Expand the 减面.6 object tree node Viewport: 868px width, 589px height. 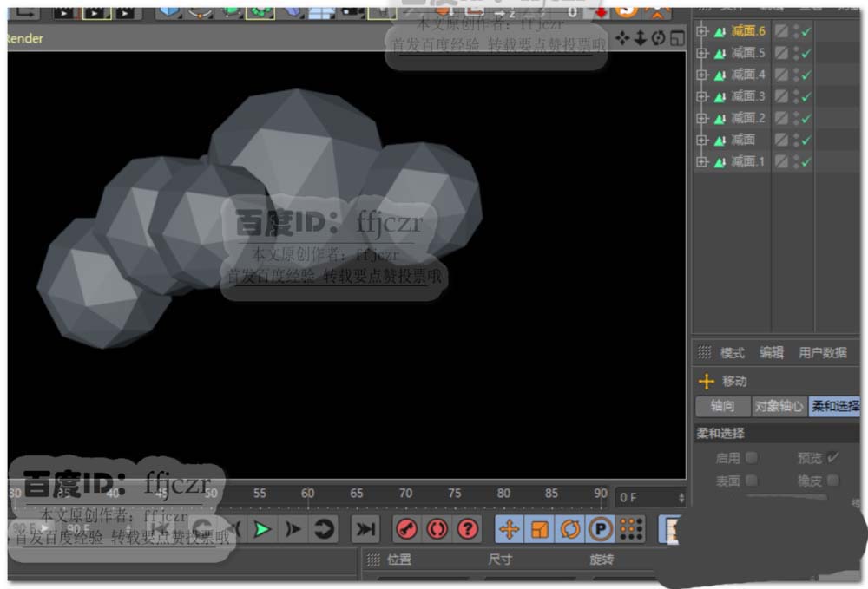point(702,31)
